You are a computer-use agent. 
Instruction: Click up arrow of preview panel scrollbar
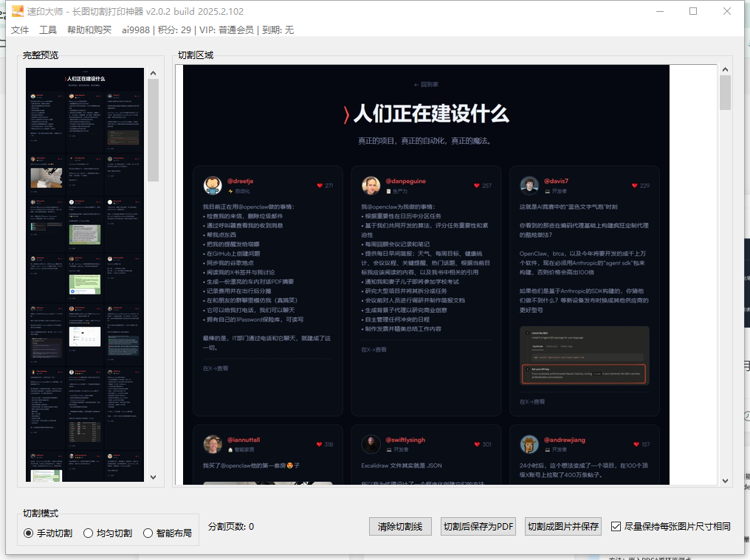tap(153, 73)
